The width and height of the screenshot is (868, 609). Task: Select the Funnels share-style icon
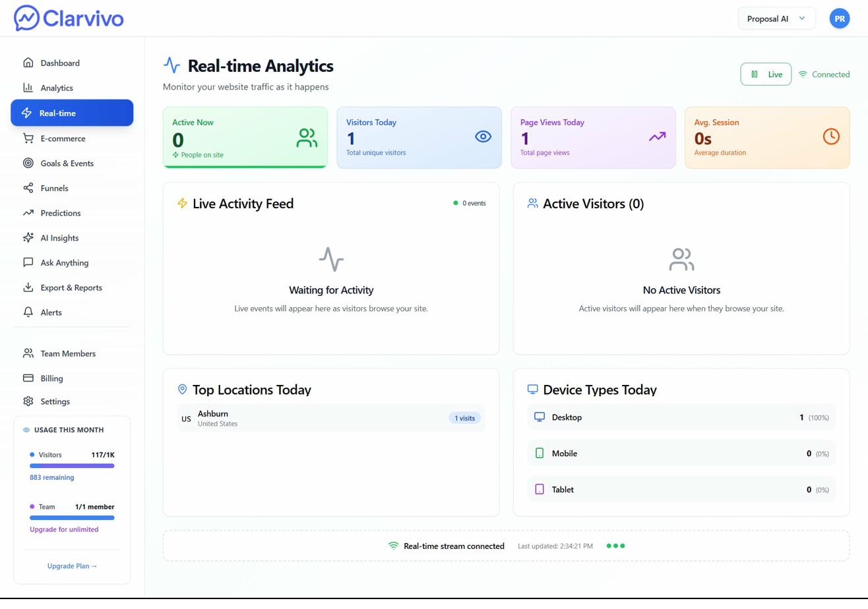27,188
